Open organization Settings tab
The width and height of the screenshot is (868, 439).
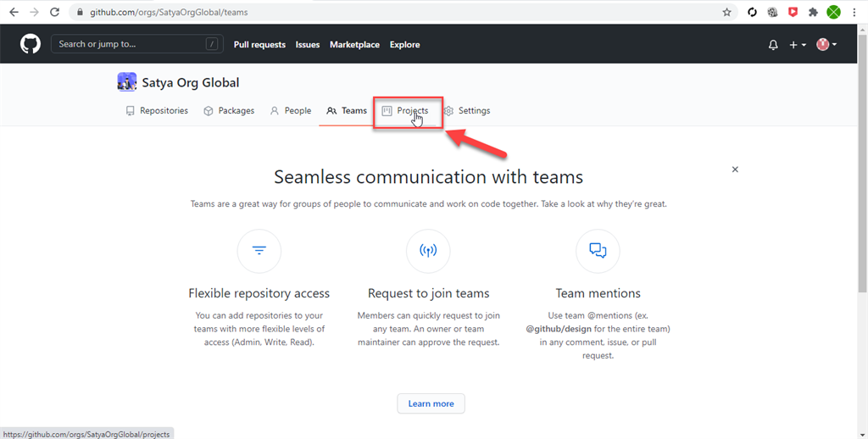click(x=467, y=111)
